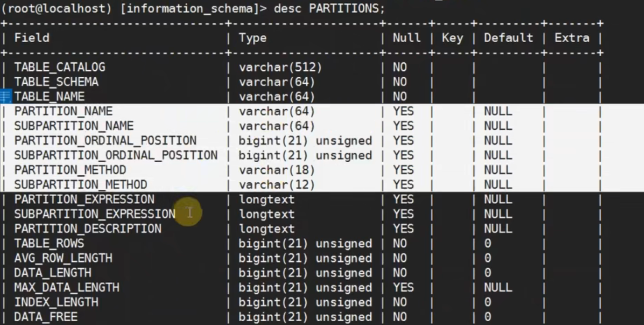
Task: Click the TABLE_SCHEMA field name
Action: [56, 82]
